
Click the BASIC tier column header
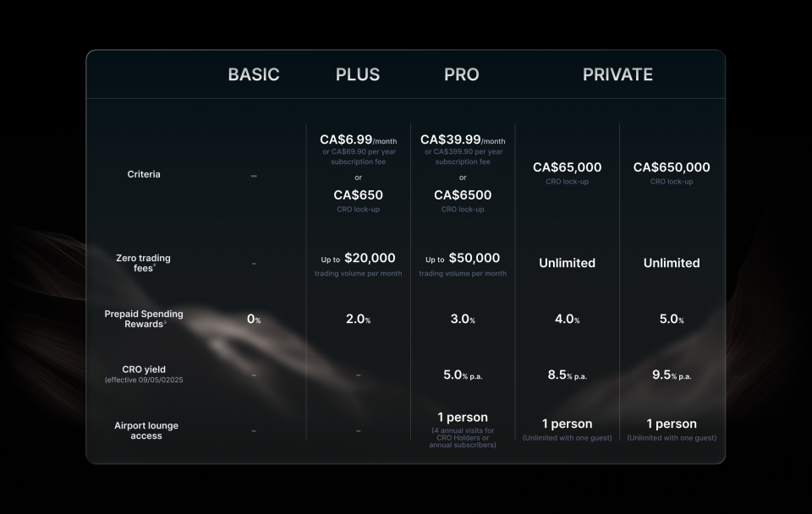click(x=253, y=74)
